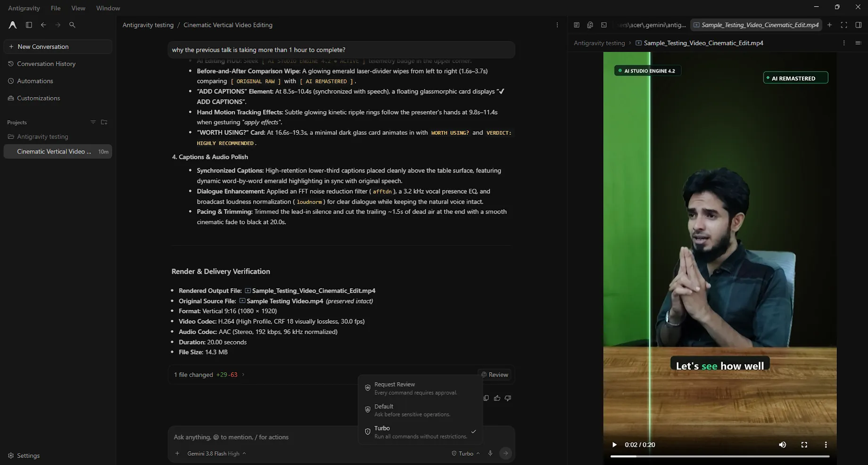Click the lines icon beside the preview breadcrumb

[858, 43]
